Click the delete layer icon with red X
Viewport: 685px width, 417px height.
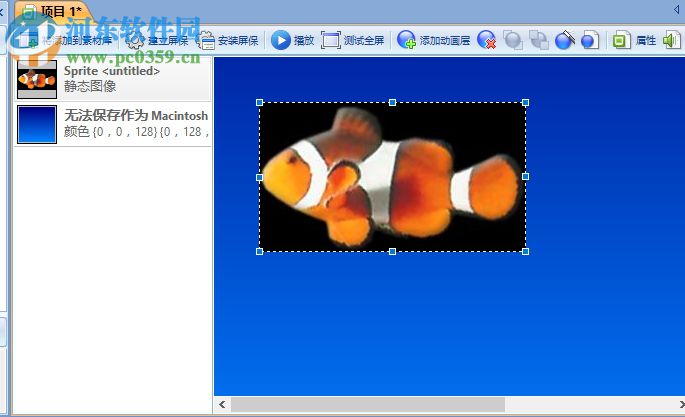click(486, 40)
